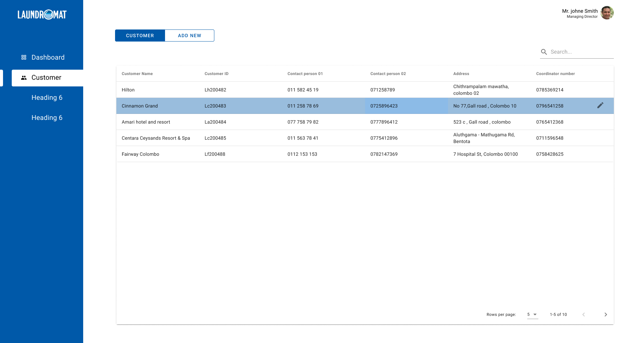
Task: Open the ADD NEW tab
Action: click(190, 36)
